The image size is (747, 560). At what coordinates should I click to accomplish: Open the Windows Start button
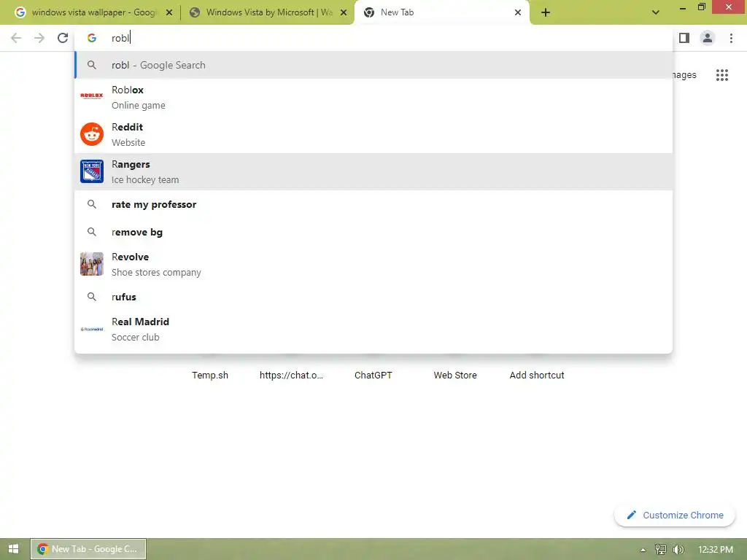tap(14, 549)
